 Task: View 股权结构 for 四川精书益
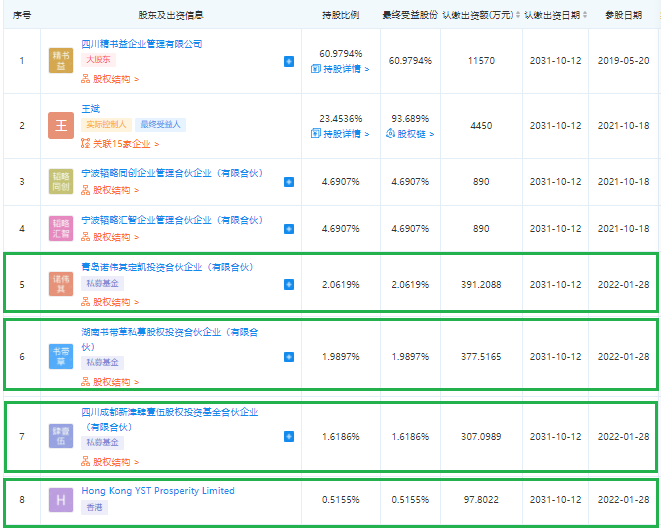110,79
